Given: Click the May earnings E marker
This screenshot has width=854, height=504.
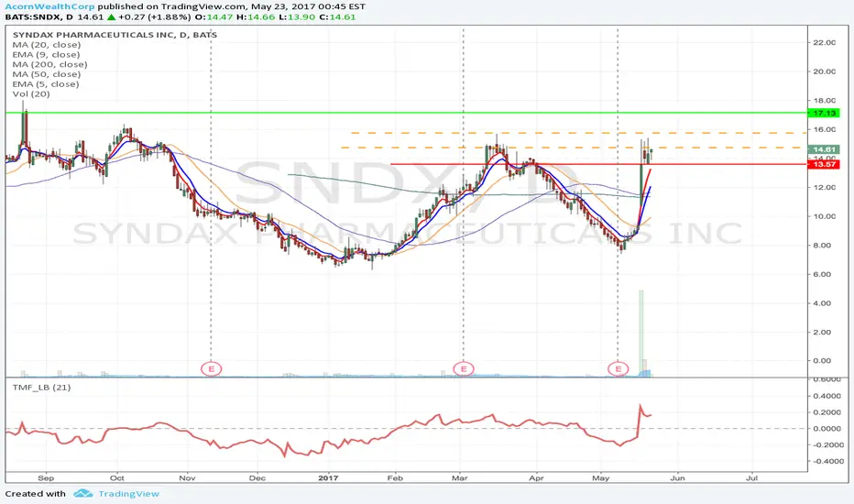Looking at the screenshot, I should point(619,369).
